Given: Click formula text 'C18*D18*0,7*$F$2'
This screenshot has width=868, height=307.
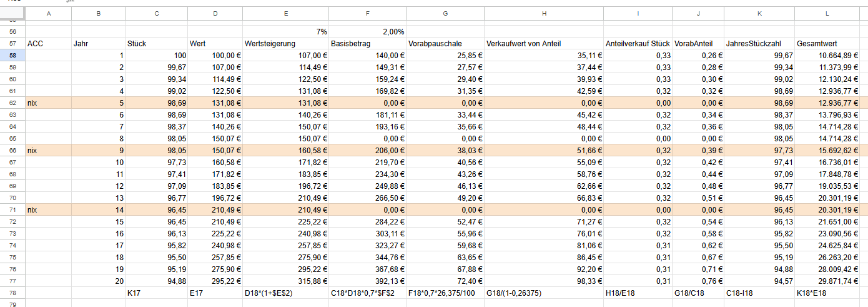Looking at the screenshot, I should [x=363, y=293].
